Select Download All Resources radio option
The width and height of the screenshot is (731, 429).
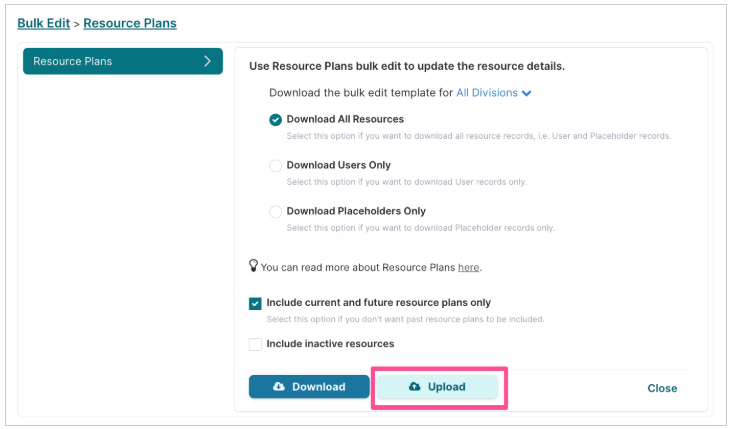coord(276,120)
